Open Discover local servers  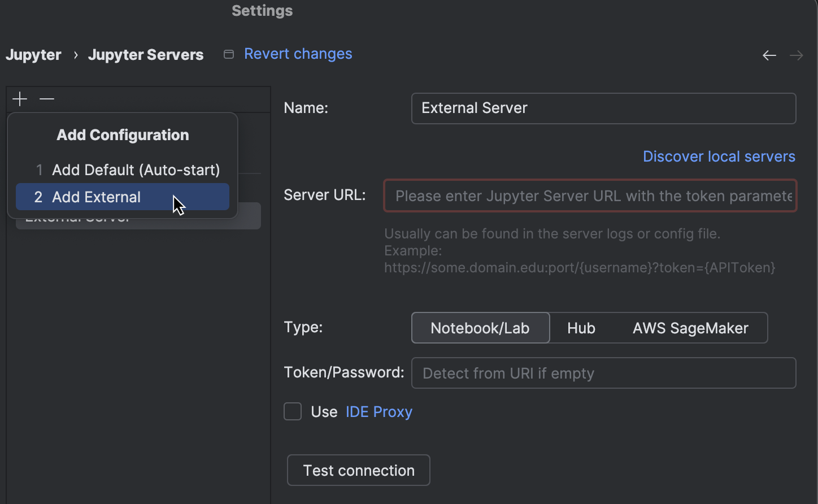tap(719, 157)
